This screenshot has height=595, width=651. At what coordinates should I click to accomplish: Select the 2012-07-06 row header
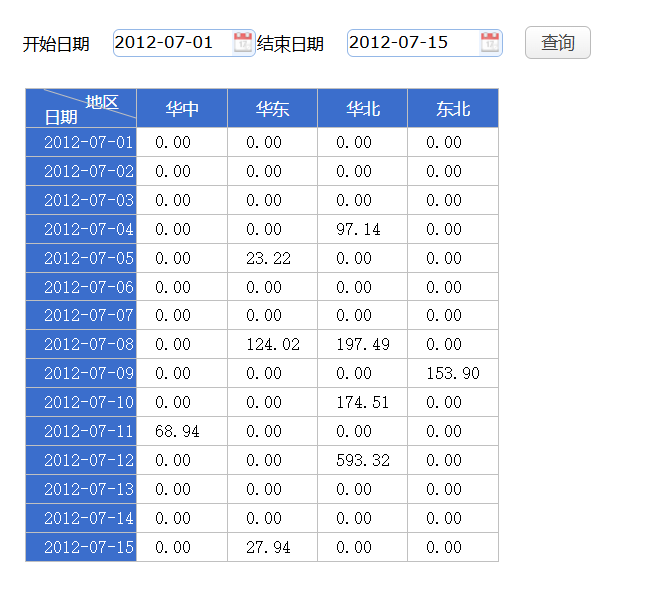pos(81,287)
